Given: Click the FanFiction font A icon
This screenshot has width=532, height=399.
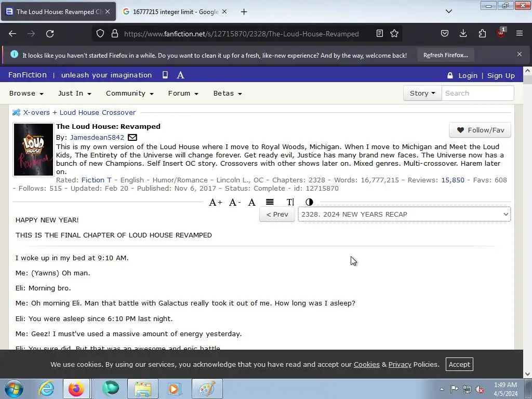Looking at the screenshot, I should 180,75.
